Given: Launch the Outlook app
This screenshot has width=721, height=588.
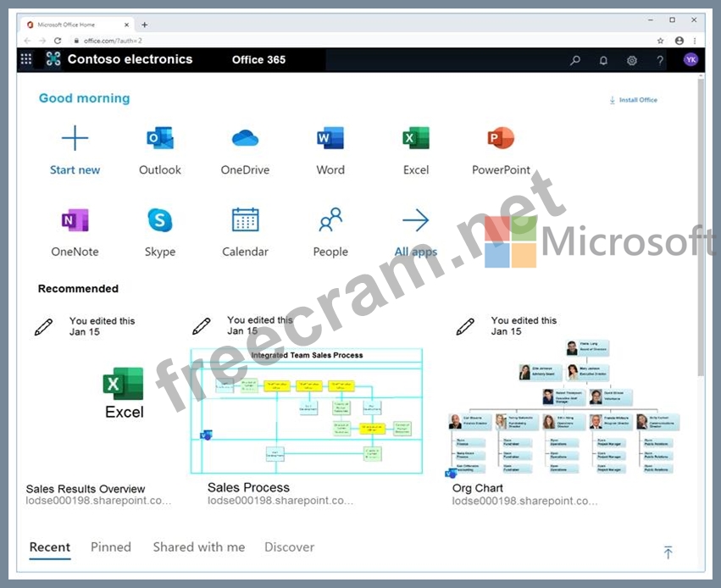Looking at the screenshot, I should [160, 138].
